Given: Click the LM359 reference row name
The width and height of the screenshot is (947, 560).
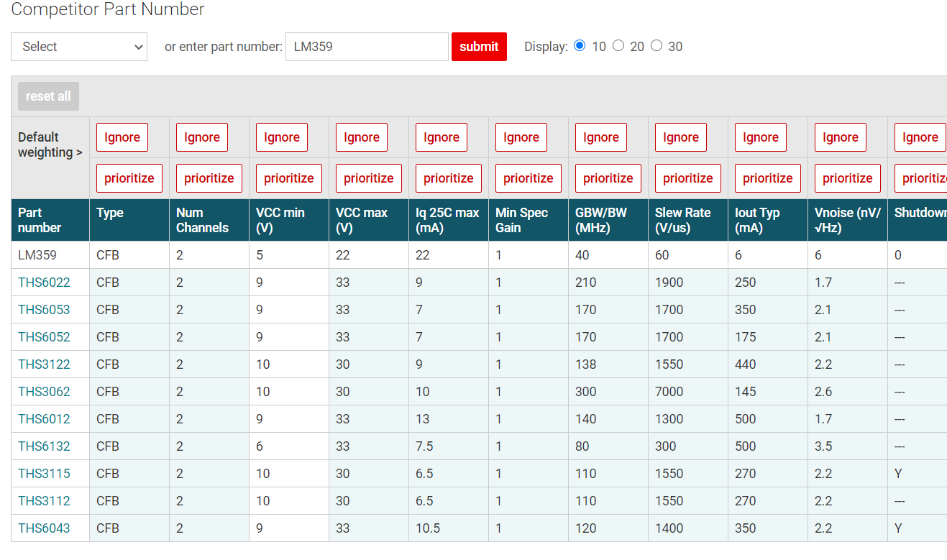Looking at the screenshot, I should 37,255.
